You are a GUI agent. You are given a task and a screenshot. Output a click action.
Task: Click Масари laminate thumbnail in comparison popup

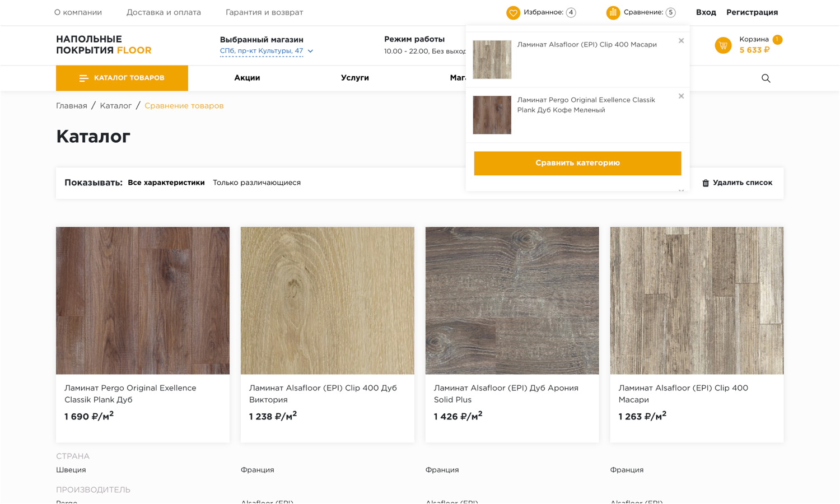coord(492,59)
